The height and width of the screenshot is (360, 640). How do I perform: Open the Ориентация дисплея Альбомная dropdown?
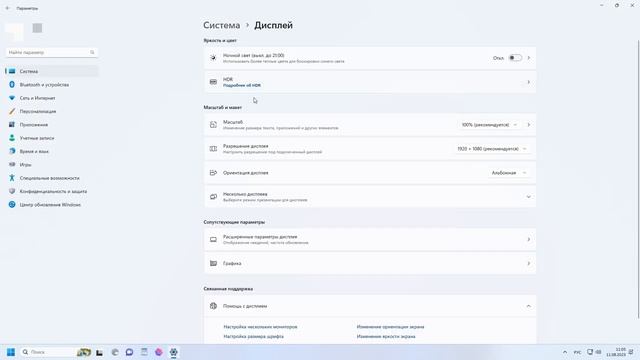(x=509, y=173)
